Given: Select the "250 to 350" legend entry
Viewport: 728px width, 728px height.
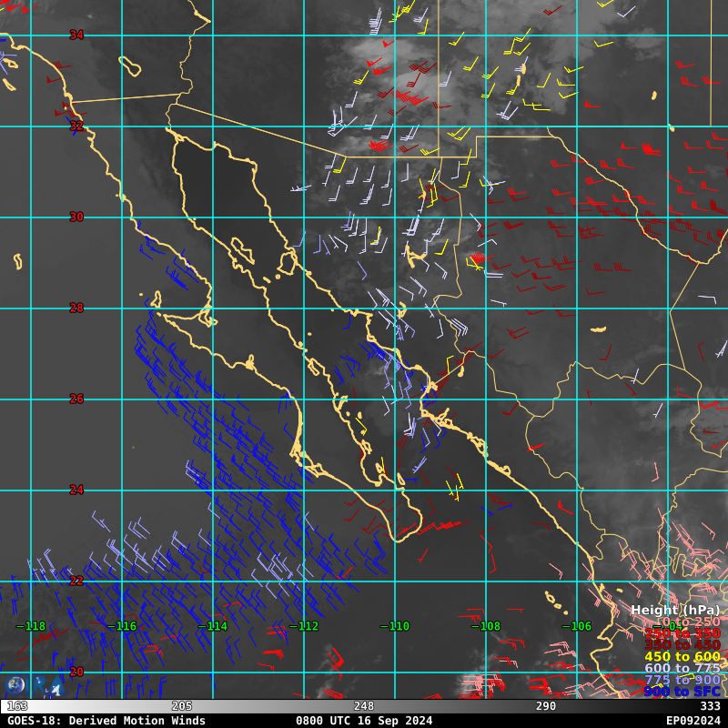Looking at the screenshot, I should point(682,633).
